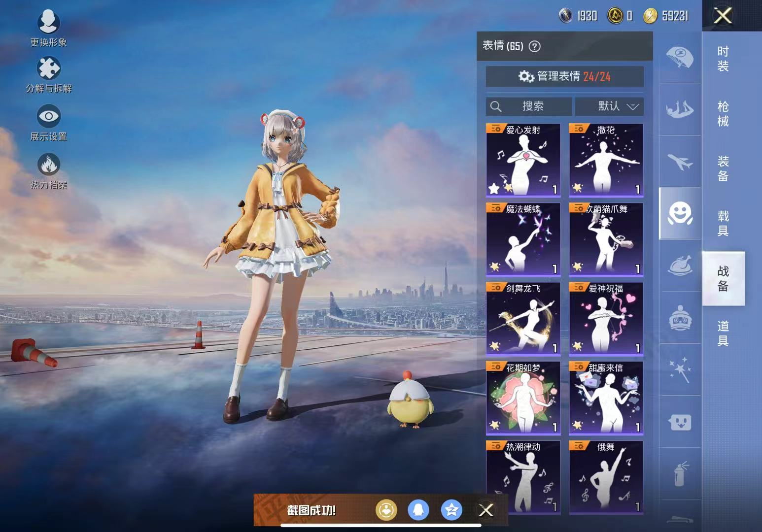Switch to 道具 tab

click(723, 333)
